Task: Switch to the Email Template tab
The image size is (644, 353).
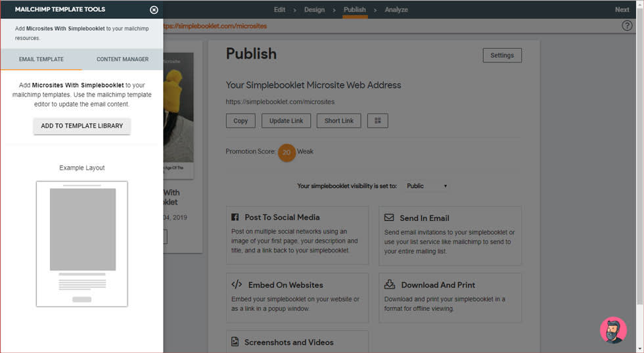Action: (x=41, y=59)
